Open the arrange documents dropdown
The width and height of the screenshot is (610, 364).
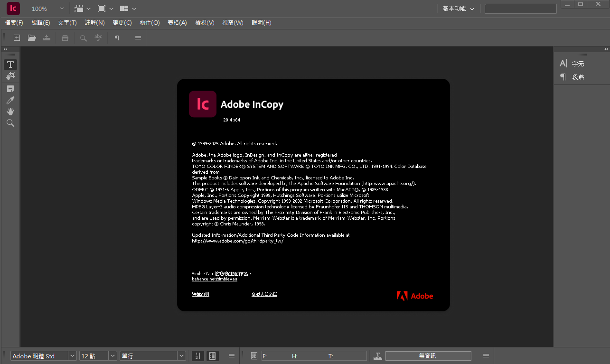[x=128, y=9]
